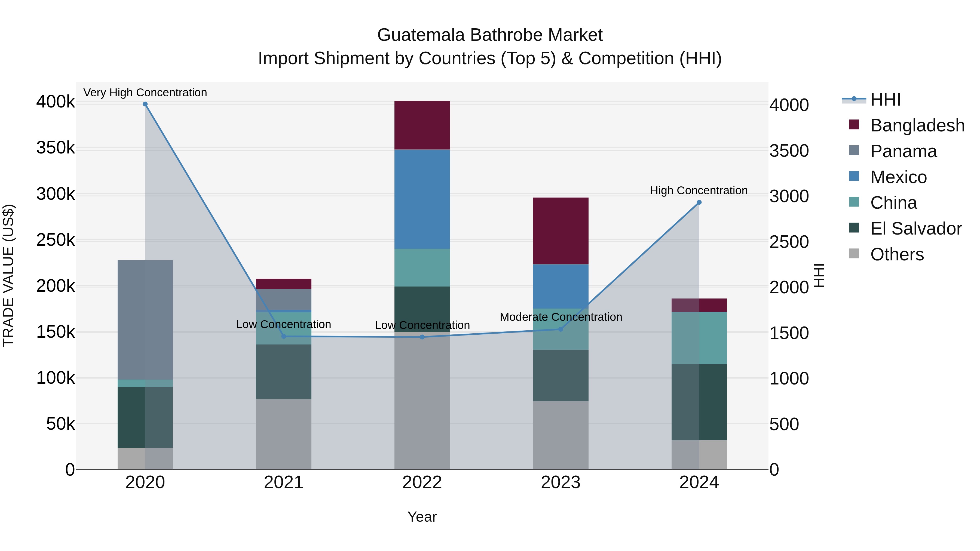
Task: Click the 2024 x-axis tick label
Action: click(699, 482)
